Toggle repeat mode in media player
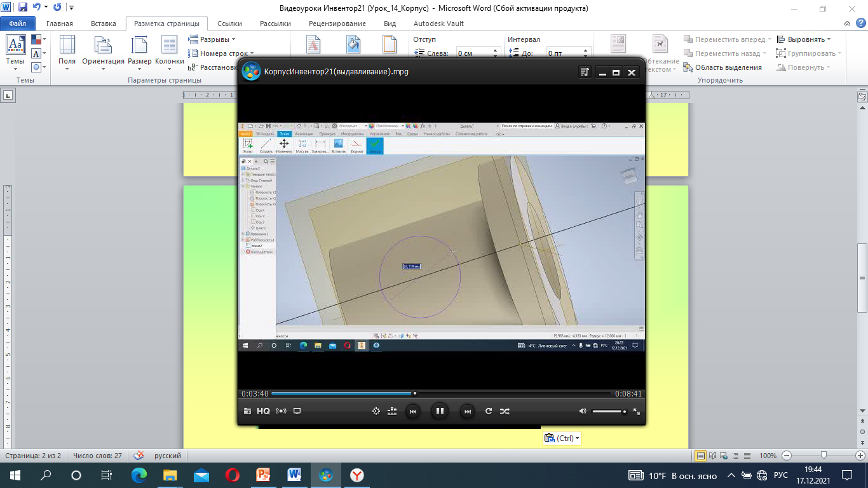The height and width of the screenshot is (488, 868). 489,411
